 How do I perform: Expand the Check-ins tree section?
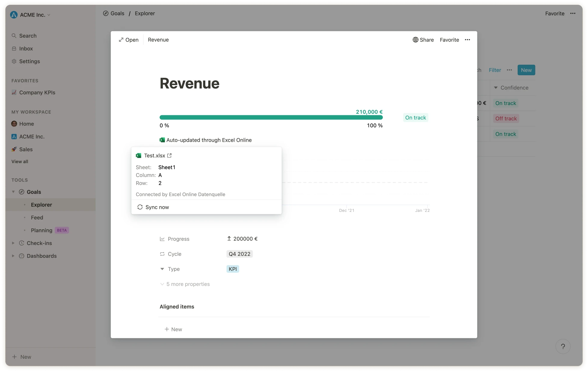pyautogui.click(x=13, y=243)
